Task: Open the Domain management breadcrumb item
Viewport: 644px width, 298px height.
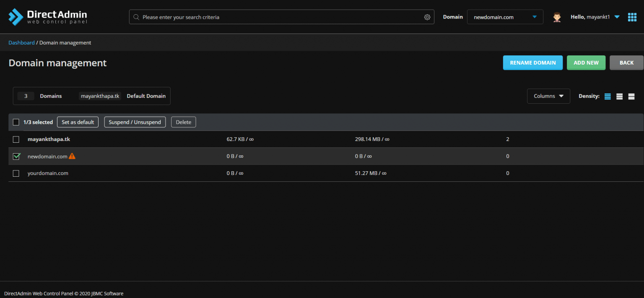Action: tap(65, 42)
